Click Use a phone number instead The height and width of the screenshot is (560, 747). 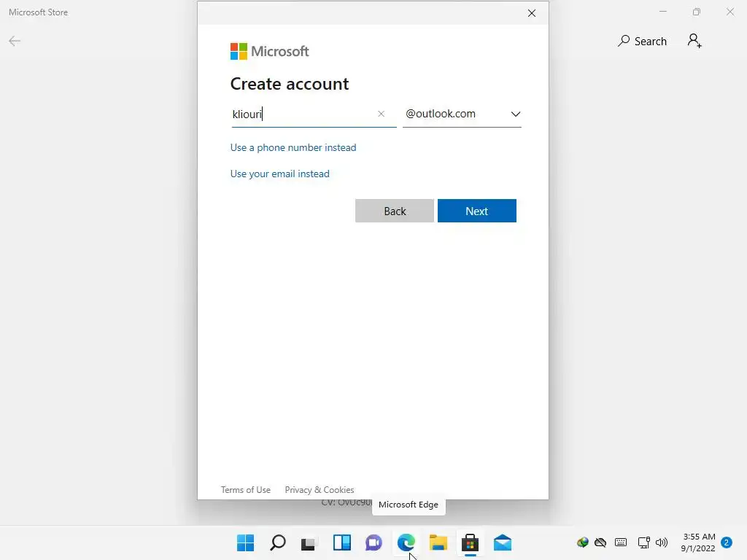pyautogui.click(x=293, y=147)
